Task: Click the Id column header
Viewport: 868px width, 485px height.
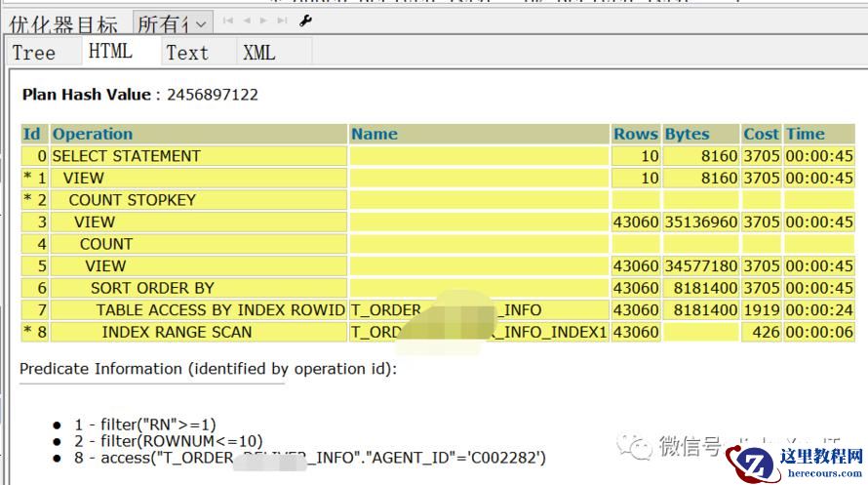Action: tap(34, 134)
